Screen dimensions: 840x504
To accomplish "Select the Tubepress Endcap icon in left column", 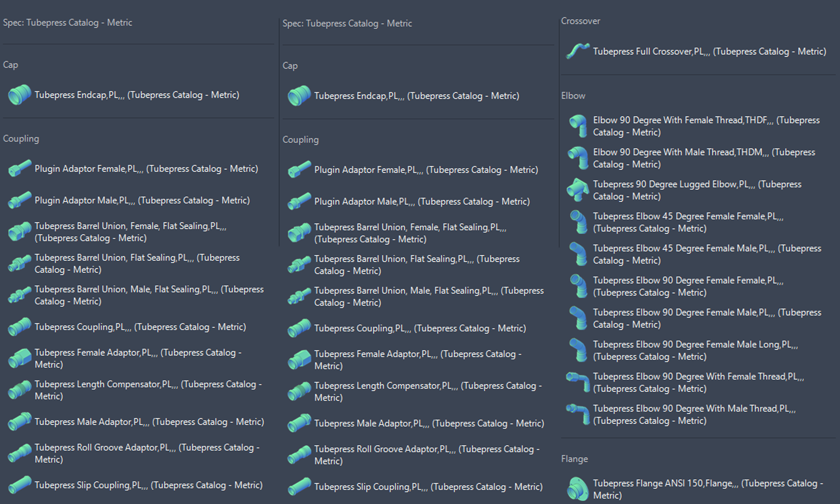I will (20, 95).
